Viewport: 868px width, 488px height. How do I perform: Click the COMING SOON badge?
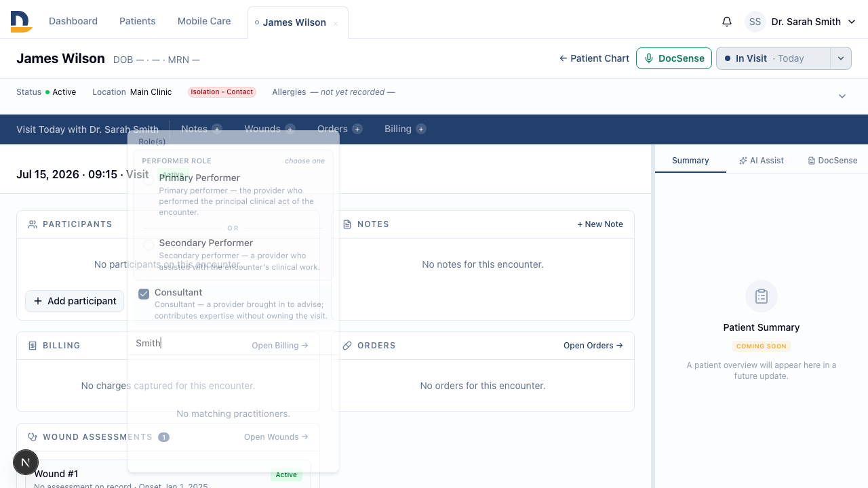click(x=762, y=346)
